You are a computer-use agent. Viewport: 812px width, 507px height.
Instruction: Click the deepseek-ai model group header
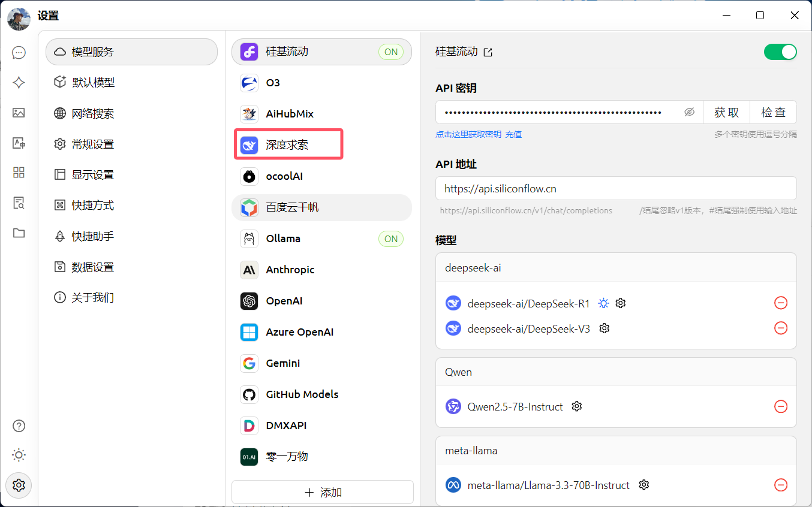616,268
